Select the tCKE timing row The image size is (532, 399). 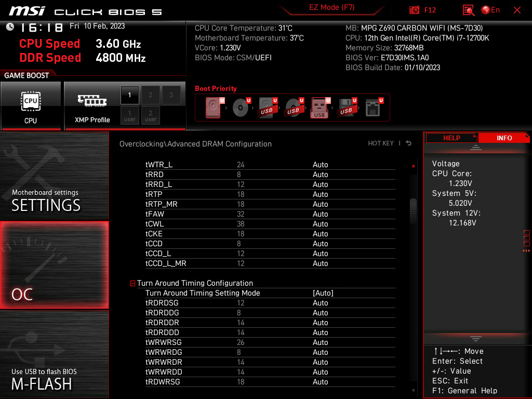pos(270,234)
